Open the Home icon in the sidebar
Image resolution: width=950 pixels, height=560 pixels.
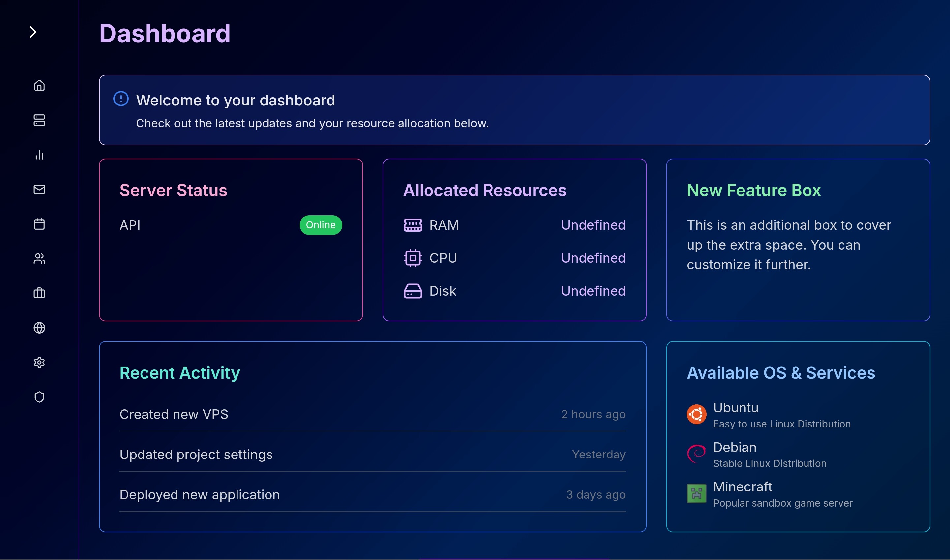pyautogui.click(x=39, y=86)
